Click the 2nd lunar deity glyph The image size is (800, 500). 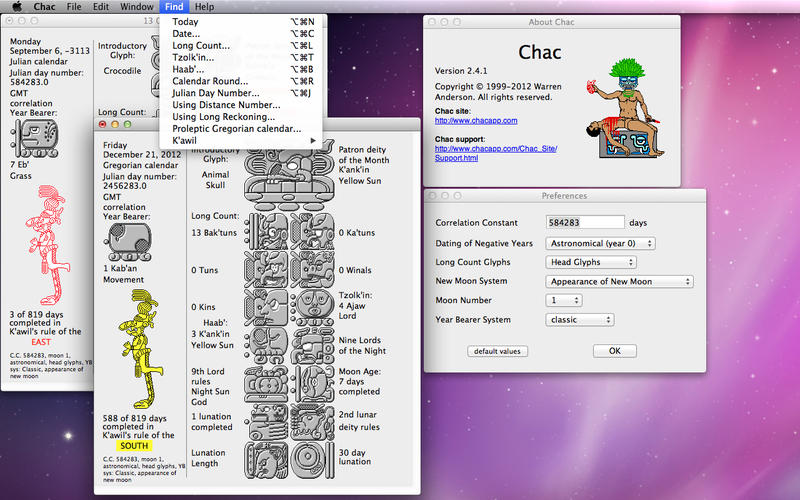[313, 422]
